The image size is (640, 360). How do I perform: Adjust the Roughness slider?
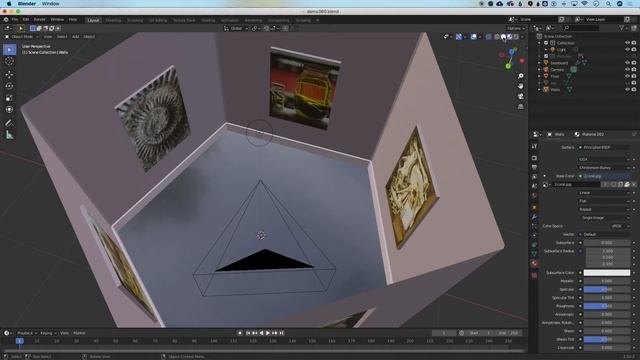(x=607, y=306)
